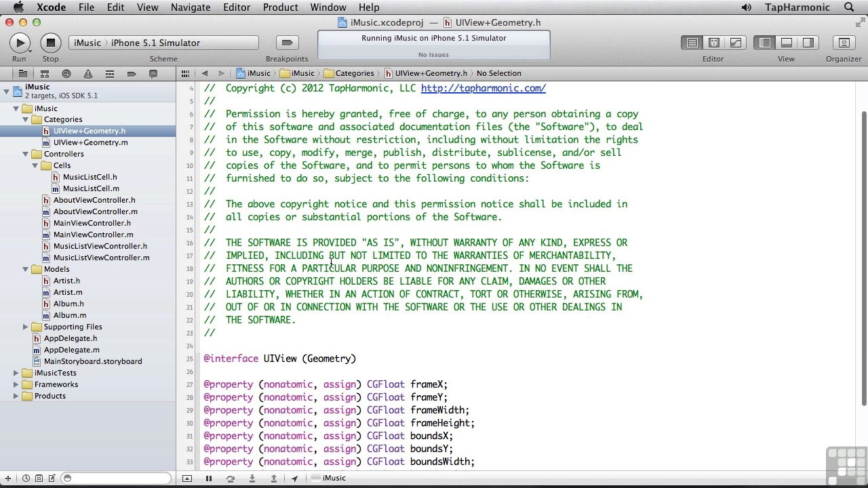Screen dimensions: 868x488
Task: Go back in editor history
Action: pyautogui.click(x=204, y=73)
